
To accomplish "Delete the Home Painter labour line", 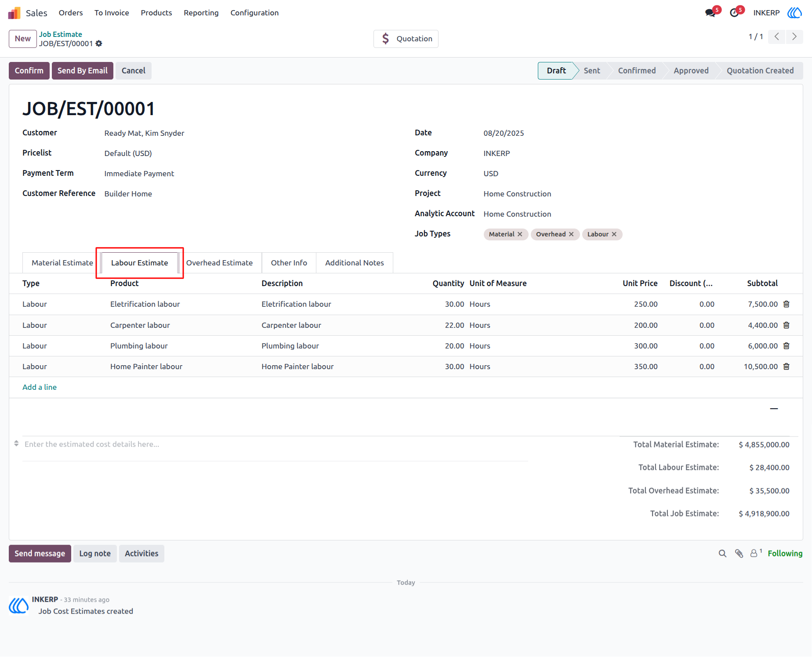I will (x=787, y=367).
